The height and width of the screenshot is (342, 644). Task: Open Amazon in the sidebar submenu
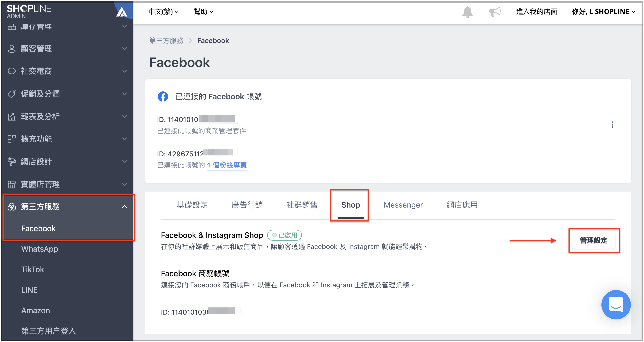tap(36, 310)
